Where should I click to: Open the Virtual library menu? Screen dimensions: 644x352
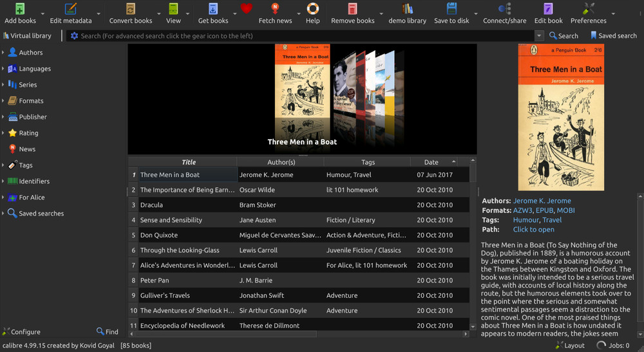point(27,35)
